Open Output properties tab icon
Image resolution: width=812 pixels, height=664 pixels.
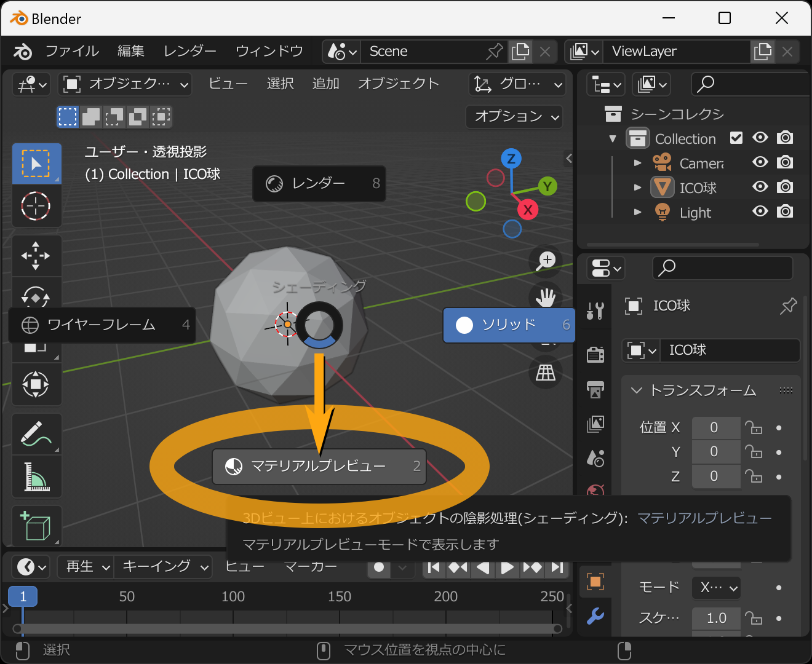595,389
